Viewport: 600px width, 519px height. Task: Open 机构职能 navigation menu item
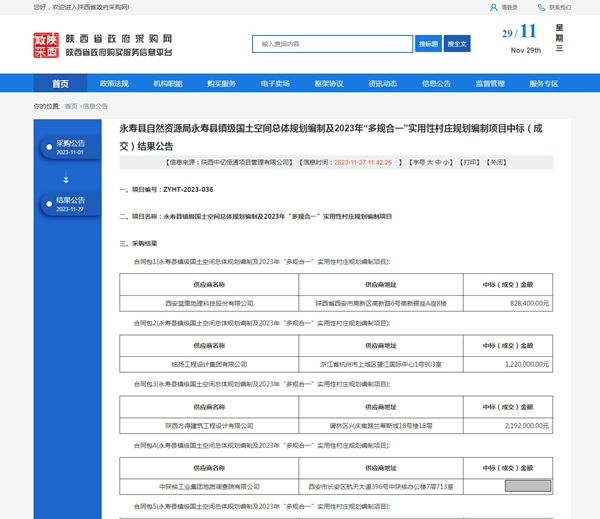pos(168,83)
